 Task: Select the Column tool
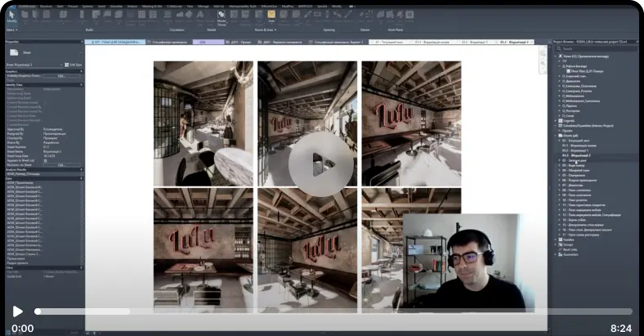(82, 16)
